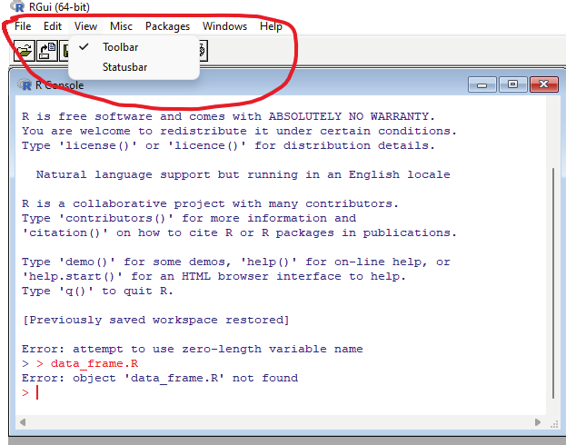Close the R Console window
Screen dimensions: 566x445
point(544,85)
